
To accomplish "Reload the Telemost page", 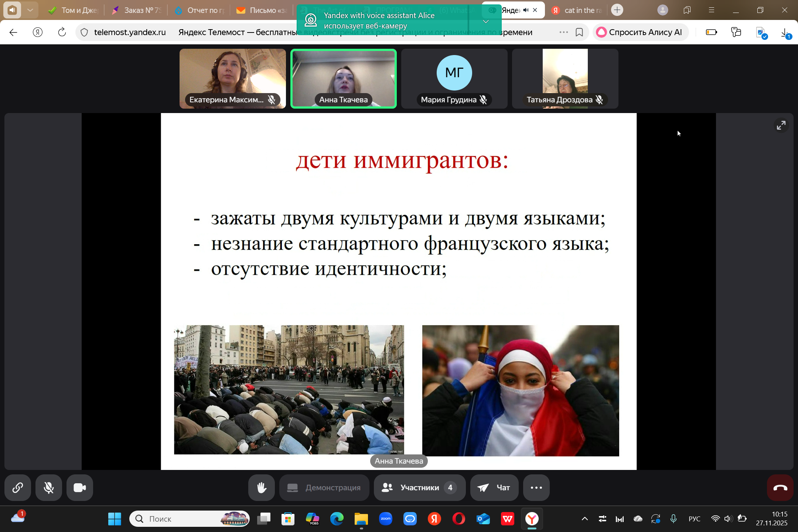I will (x=62, y=33).
